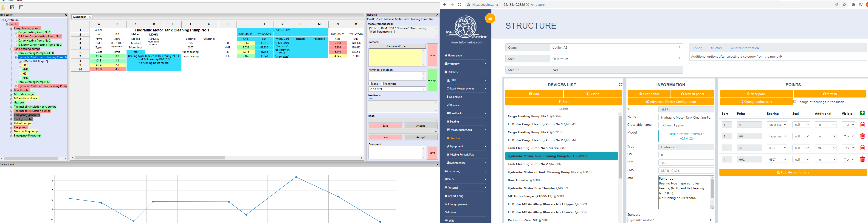The width and height of the screenshot is (868, 223).
Task: Reload the browser page
Action: click(x=459, y=5)
